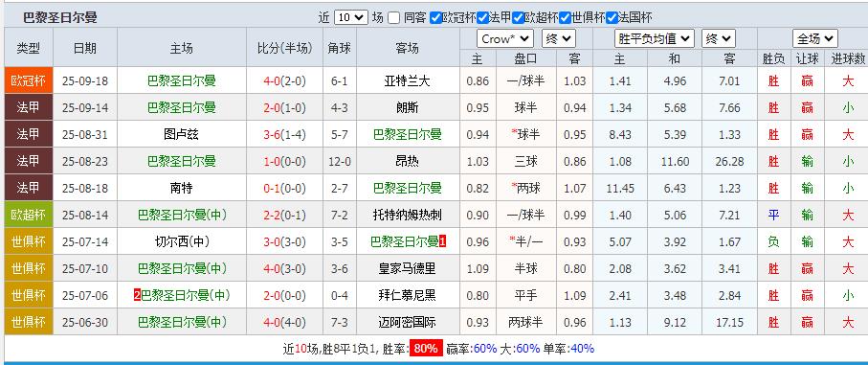868x365 pixels.
Task: Open the 终 dropdown beside 胜平负均值
Action: pyautogui.click(x=719, y=38)
